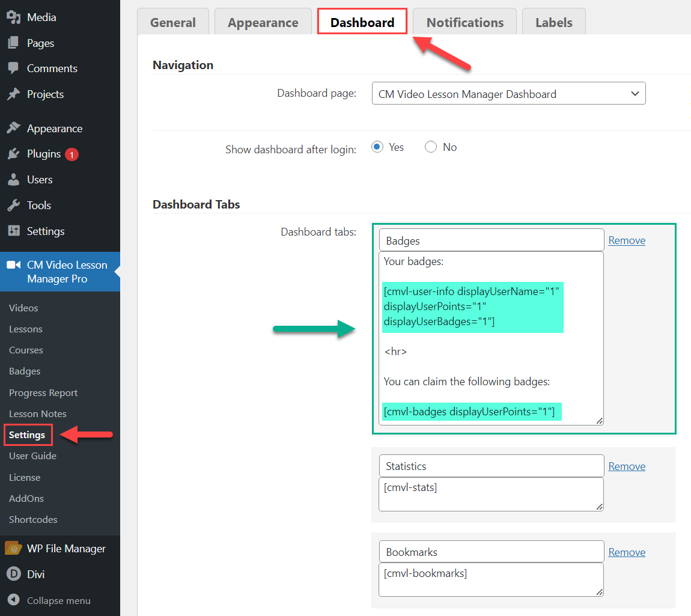
Task: Switch to the Notifications tab
Action: click(465, 22)
